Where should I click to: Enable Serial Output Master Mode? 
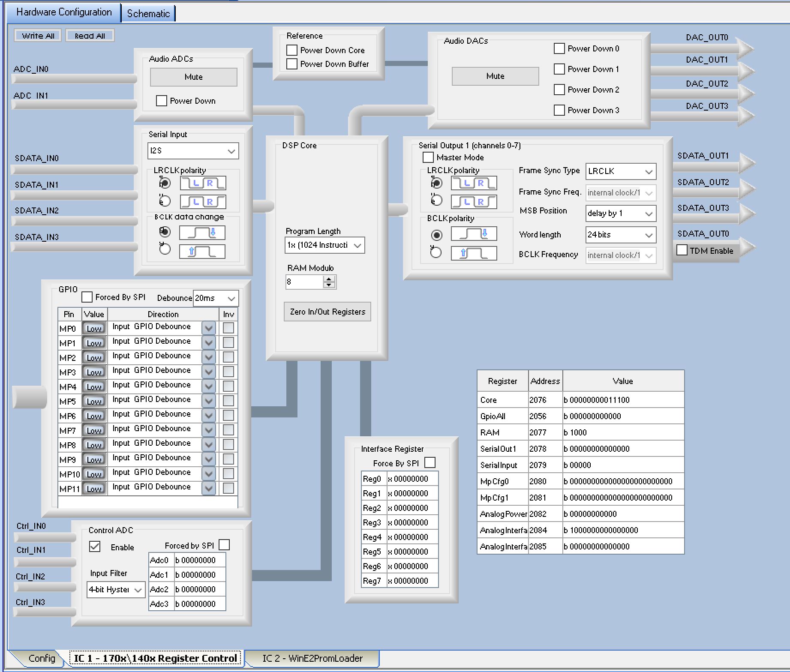point(428,157)
